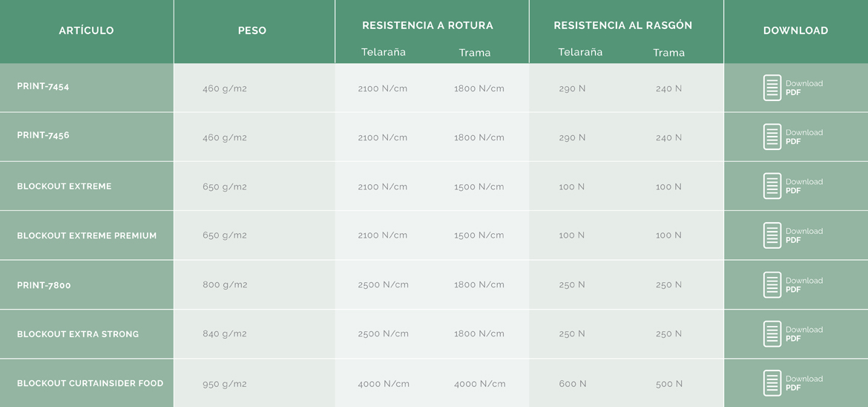Click the RESISTENCIA AL RASGÓN header
Image resolution: width=868 pixels, height=407 pixels.
(622, 25)
